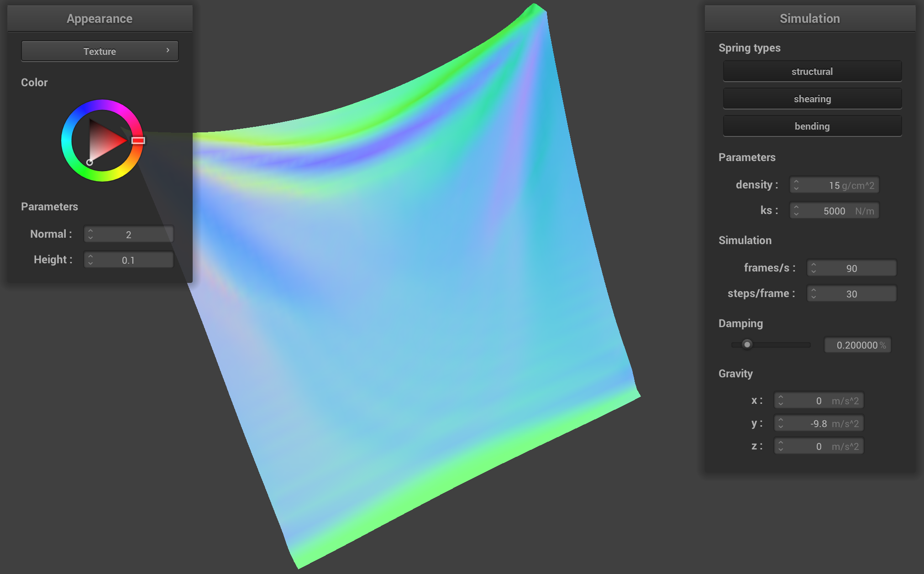924x574 pixels.
Task: Click the stepper arrows of the frames/s field
Action: pyautogui.click(x=814, y=268)
